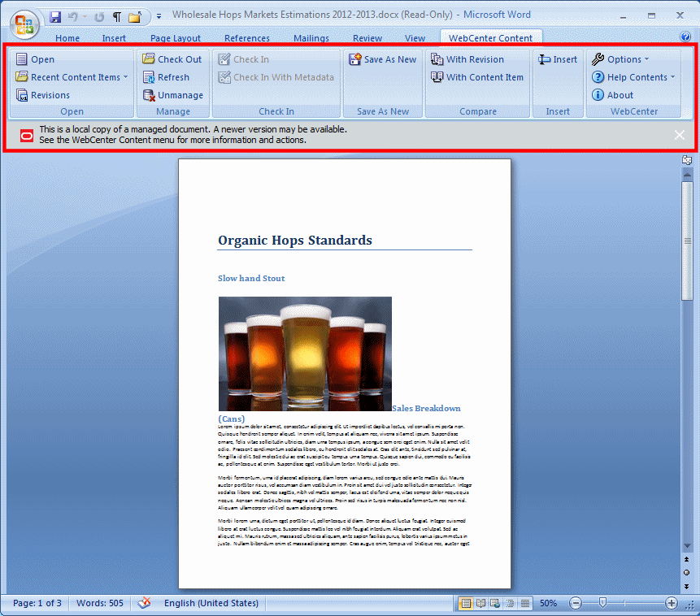Toggle the ruler icon above the scrollbar
This screenshot has width=700, height=616.
click(687, 160)
